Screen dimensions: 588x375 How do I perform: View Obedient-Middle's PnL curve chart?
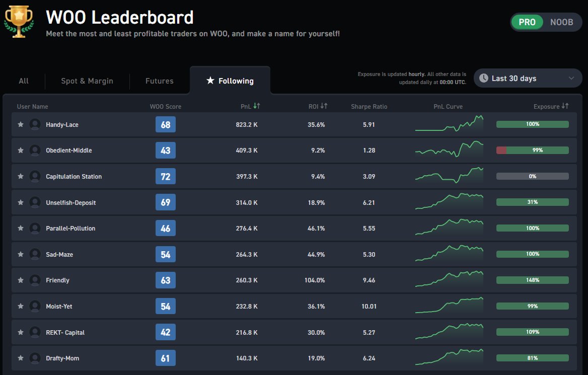click(449, 149)
